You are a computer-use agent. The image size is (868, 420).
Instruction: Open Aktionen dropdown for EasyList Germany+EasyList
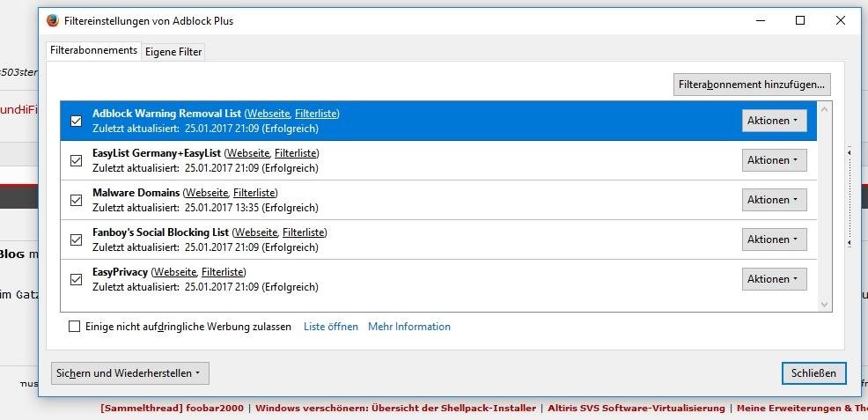(774, 160)
